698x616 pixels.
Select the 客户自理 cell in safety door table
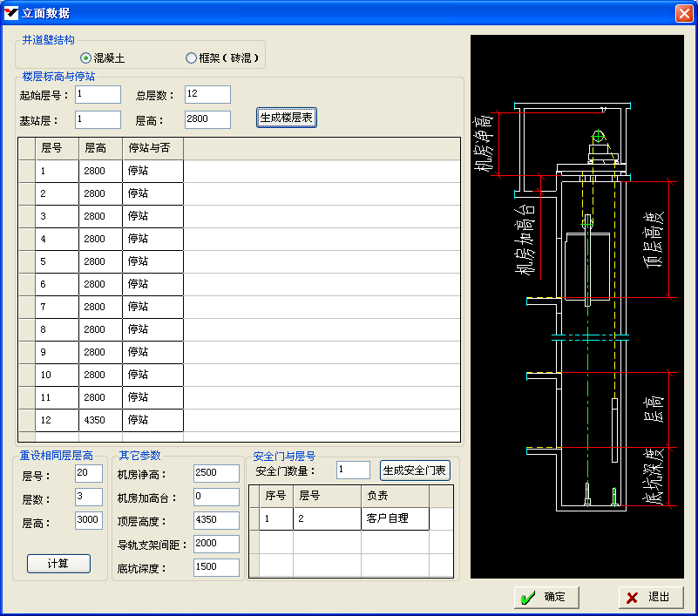tap(394, 519)
